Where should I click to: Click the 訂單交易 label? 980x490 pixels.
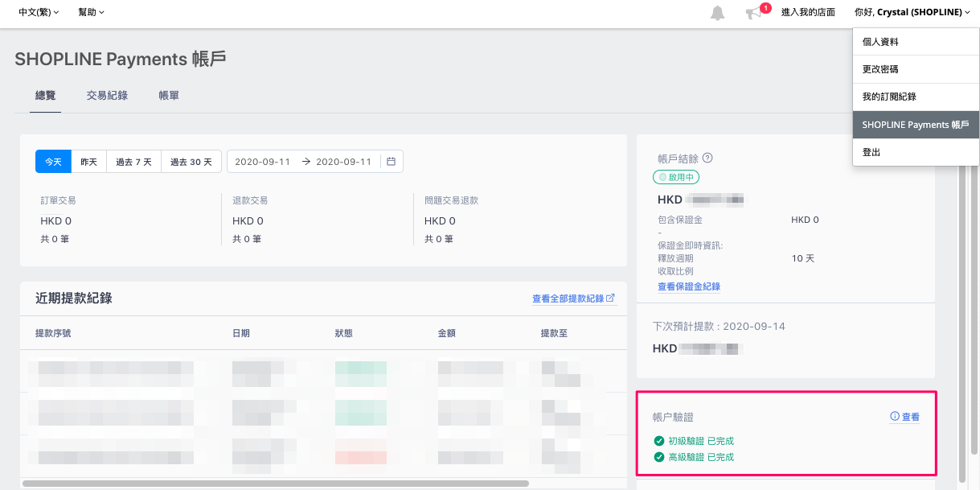point(59,200)
